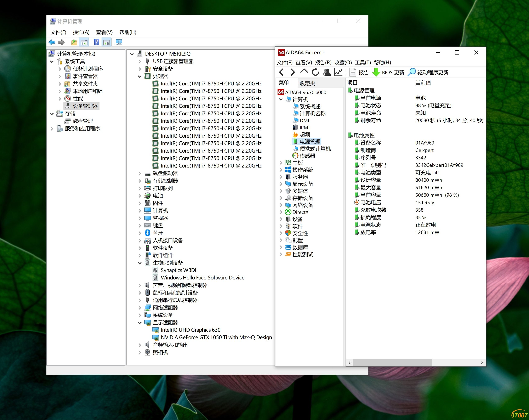Click the AIDA64 horizontal scrollbar thumb

click(x=393, y=363)
